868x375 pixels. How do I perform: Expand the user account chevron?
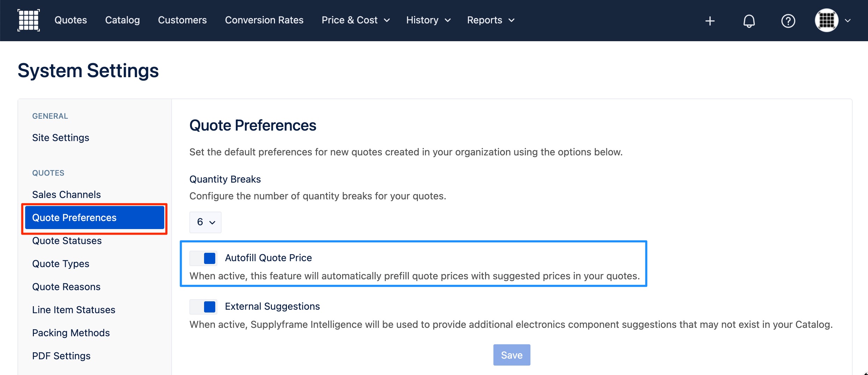coord(847,21)
